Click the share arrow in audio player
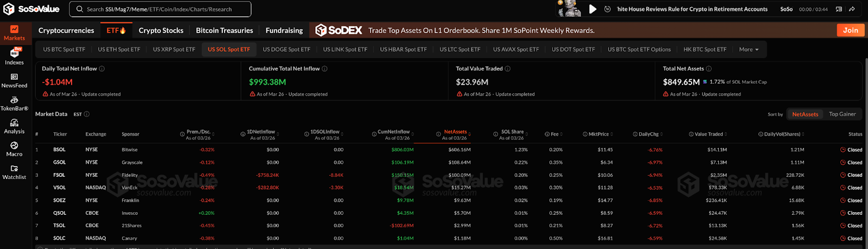The height and width of the screenshot is (249, 868). pos(852,9)
